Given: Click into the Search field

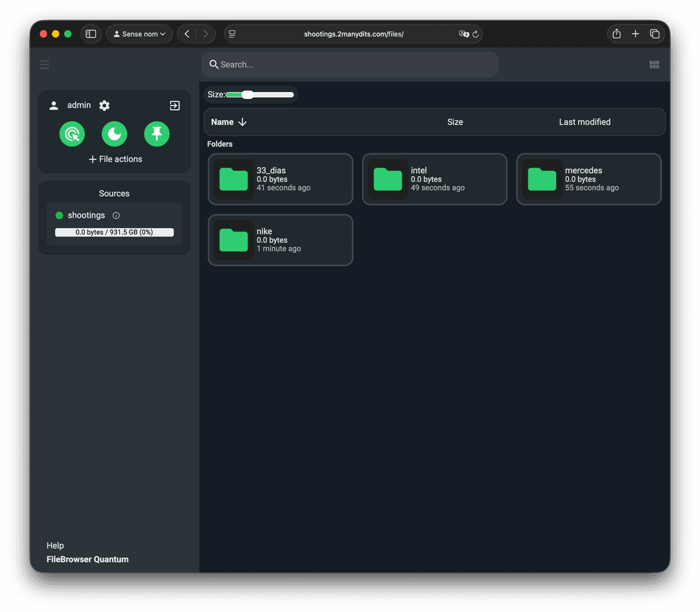Looking at the screenshot, I should (350, 65).
